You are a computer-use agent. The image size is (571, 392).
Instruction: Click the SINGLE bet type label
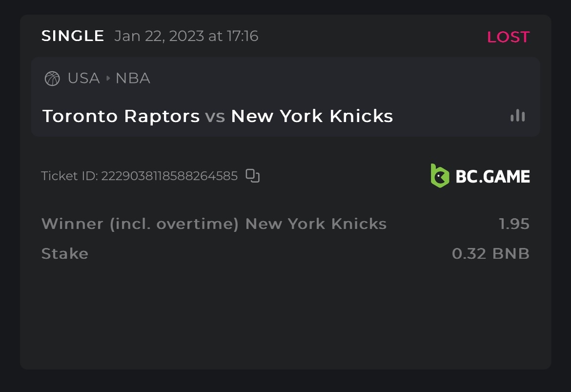pos(73,36)
